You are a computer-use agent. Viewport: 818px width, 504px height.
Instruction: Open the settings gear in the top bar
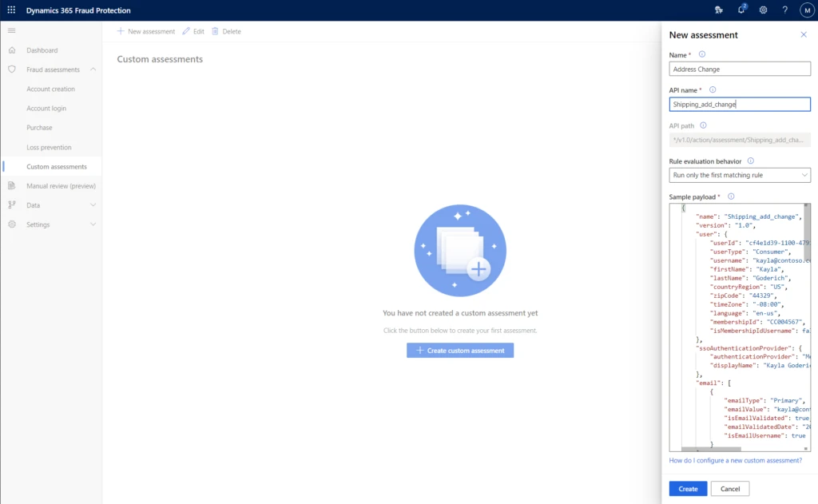click(763, 10)
